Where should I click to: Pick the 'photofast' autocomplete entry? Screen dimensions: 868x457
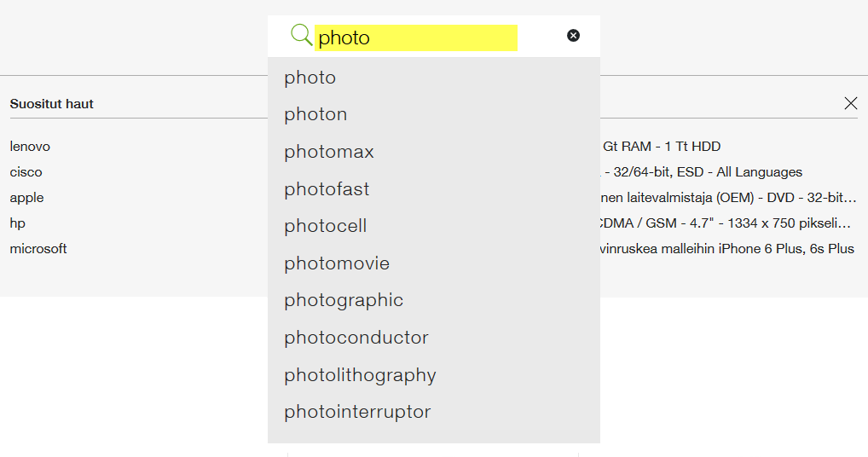[327, 189]
